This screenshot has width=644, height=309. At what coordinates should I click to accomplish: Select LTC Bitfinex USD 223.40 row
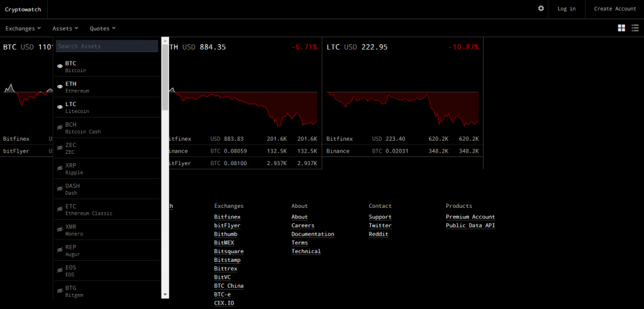pyautogui.click(x=403, y=139)
